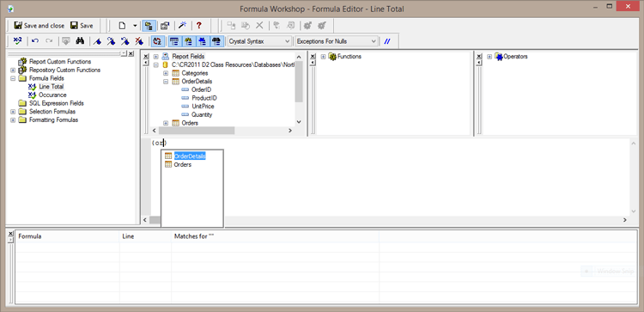Close the field tree panel
This screenshot has width=644, height=312.
[146, 57]
